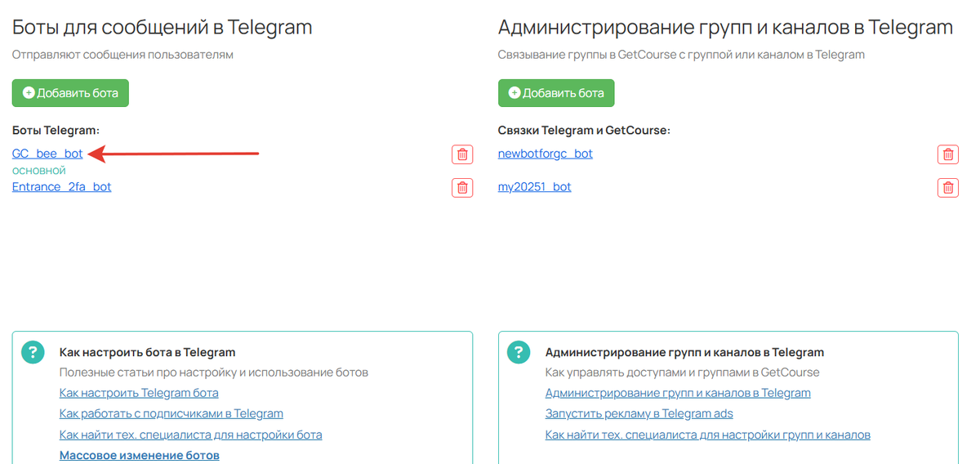Viewport: 980px width, 464px height.
Task: Open the GC_bee_bot link
Action: (47, 154)
